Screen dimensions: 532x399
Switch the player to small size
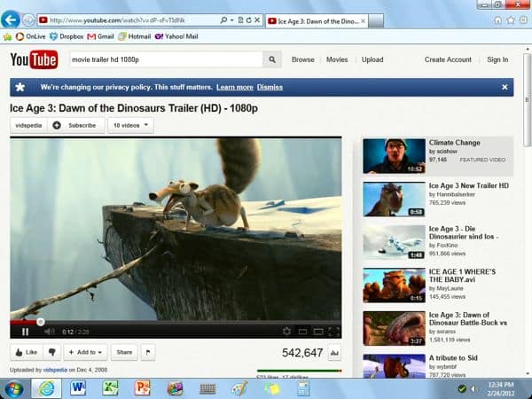302,332
